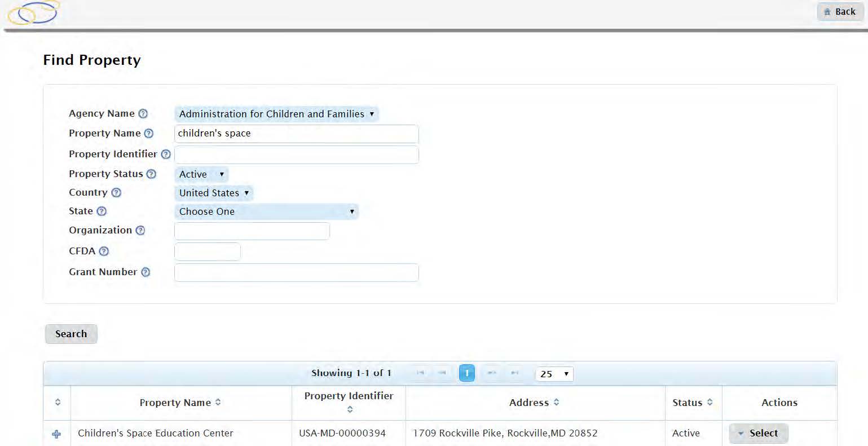The image size is (868, 446).
Task: Click help icon beside Grant Number
Action: [146, 272]
